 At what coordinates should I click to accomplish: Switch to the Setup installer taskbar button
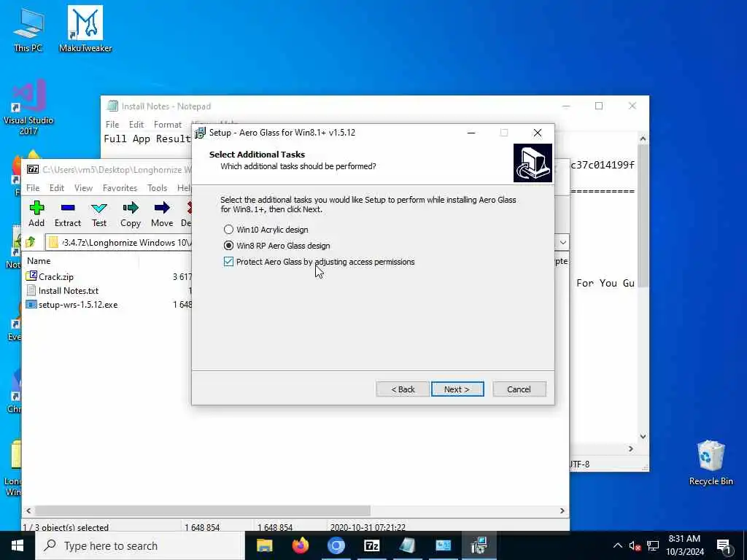click(479, 545)
